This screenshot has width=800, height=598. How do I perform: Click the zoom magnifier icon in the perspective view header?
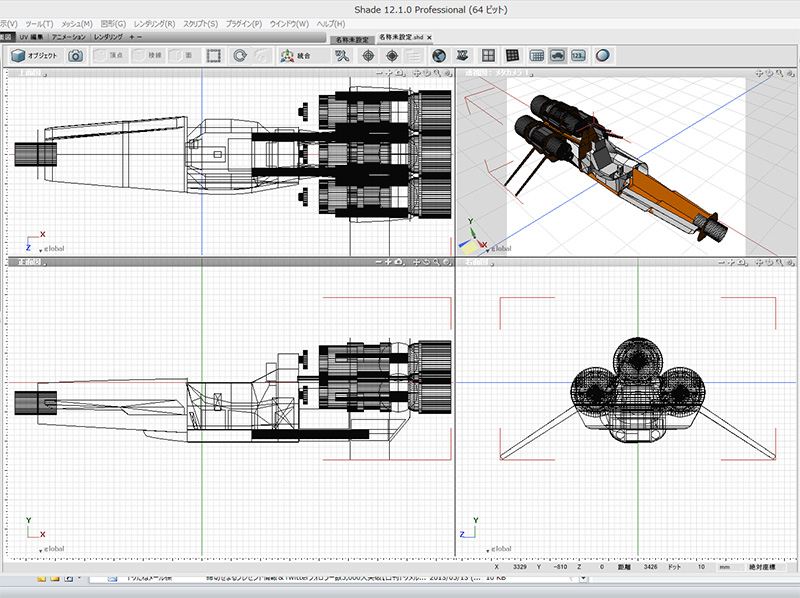[x=780, y=73]
